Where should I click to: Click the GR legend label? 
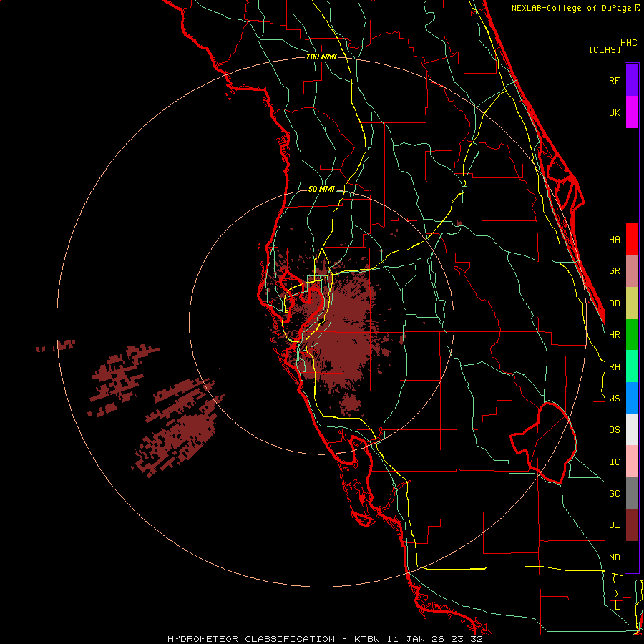tap(614, 271)
